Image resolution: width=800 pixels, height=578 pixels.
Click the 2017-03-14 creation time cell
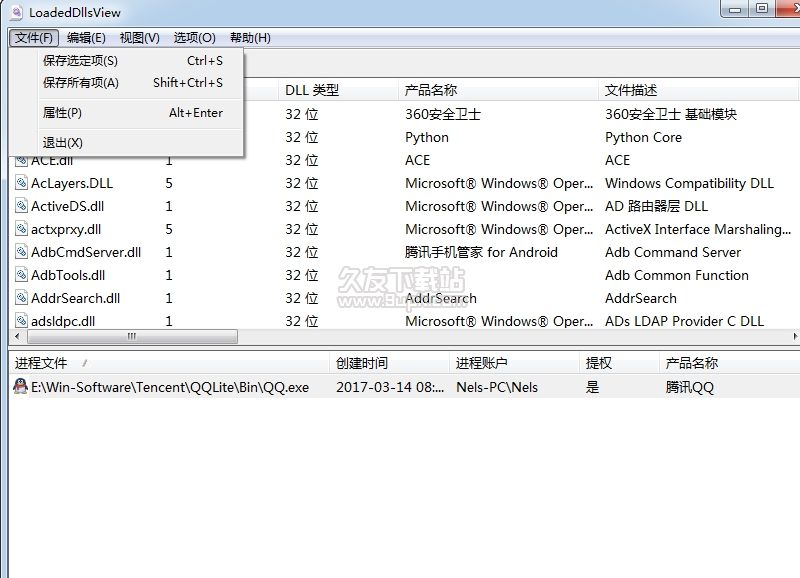[x=390, y=387]
